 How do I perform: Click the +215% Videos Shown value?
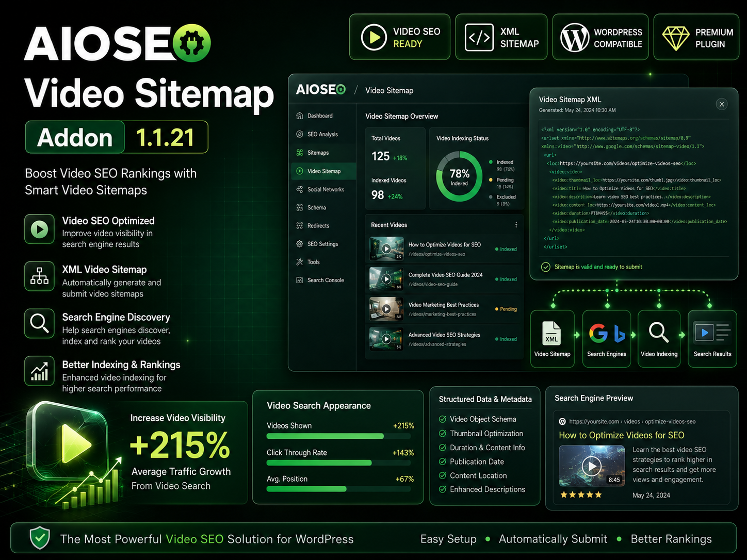click(x=403, y=426)
